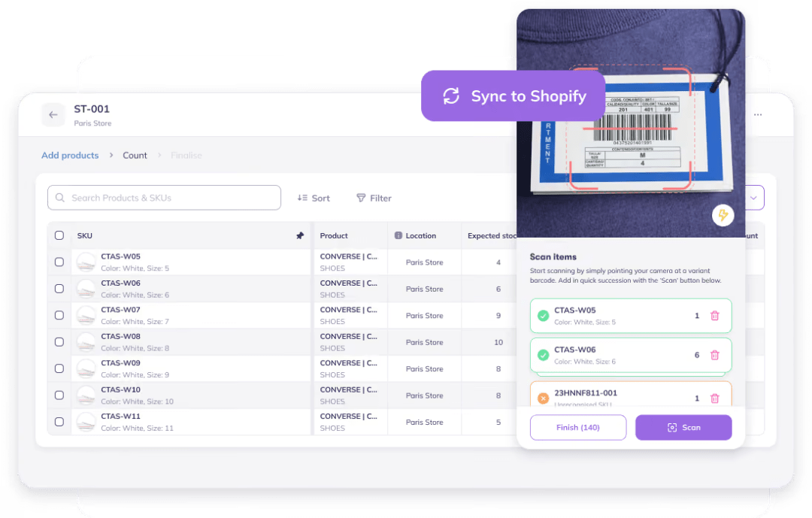Click the product thumbnail for CTAS-W05
The height and width of the screenshot is (518, 812).
[x=86, y=262]
